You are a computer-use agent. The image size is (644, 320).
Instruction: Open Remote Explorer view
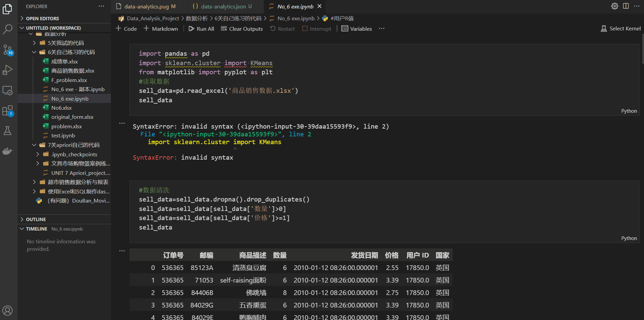click(x=7, y=90)
